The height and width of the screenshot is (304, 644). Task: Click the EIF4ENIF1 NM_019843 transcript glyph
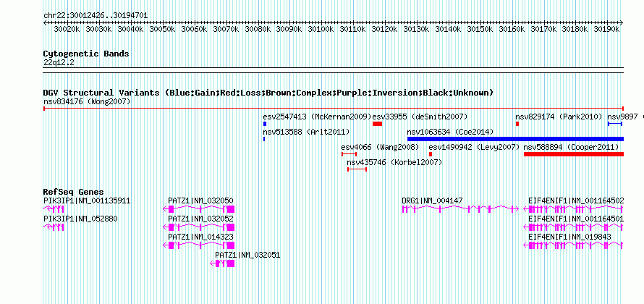coord(573,245)
